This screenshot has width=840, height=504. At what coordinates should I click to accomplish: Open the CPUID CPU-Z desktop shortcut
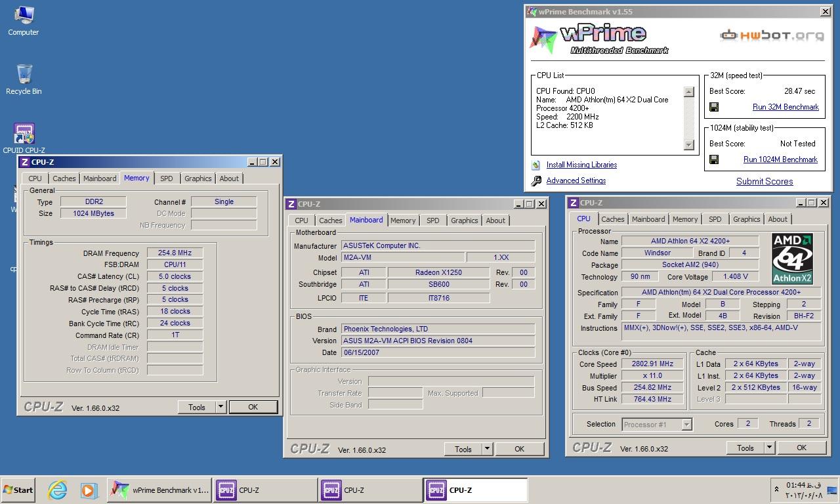24,138
